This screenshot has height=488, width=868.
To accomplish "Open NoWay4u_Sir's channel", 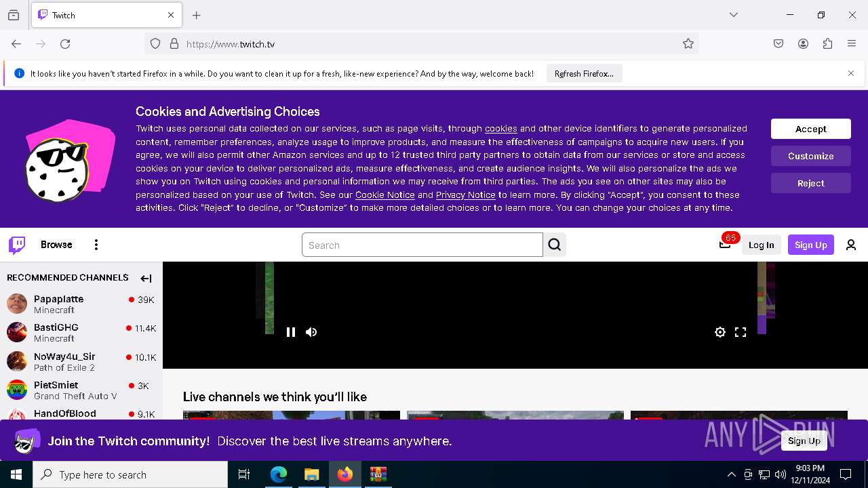I will tap(81, 361).
